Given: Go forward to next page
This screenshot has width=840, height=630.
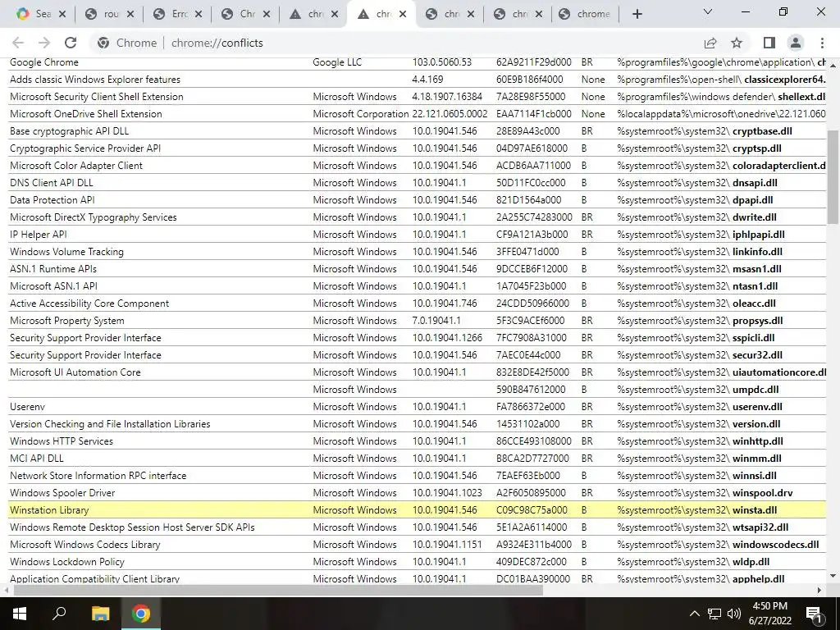Looking at the screenshot, I should point(44,43).
